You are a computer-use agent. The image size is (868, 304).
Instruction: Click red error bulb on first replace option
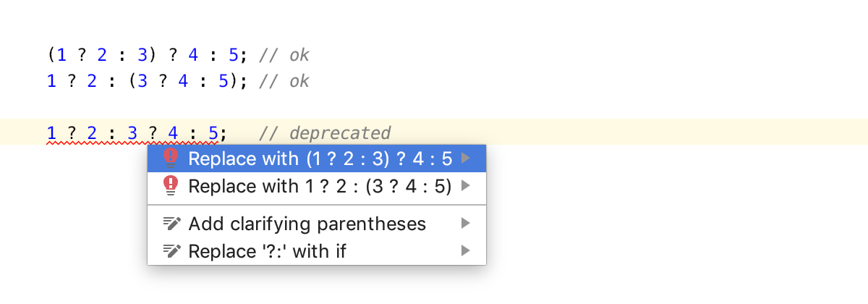pyautogui.click(x=171, y=159)
